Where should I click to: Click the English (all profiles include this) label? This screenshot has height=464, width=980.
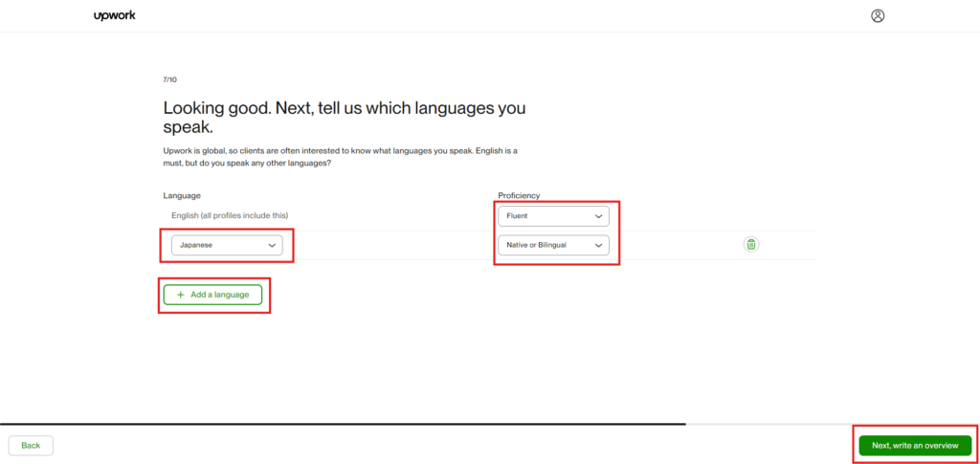pyautogui.click(x=230, y=215)
